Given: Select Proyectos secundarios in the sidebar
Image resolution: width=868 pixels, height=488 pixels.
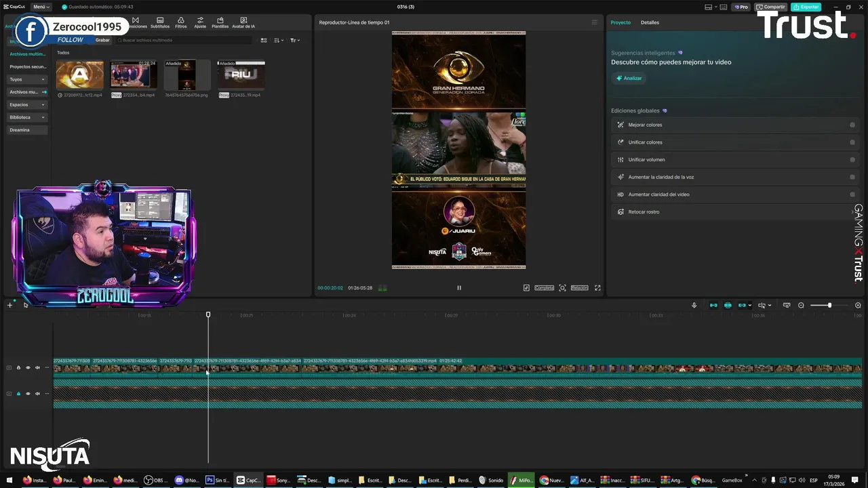Looking at the screenshot, I should [x=28, y=67].
